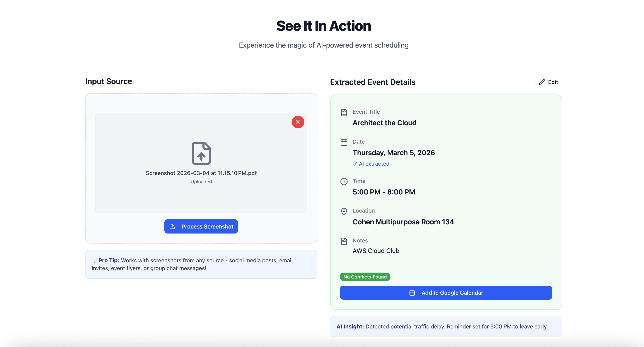This screenshot has height=347, width=644.
Task: Click the pencil icon beside Edit
Action: (542, 82)
